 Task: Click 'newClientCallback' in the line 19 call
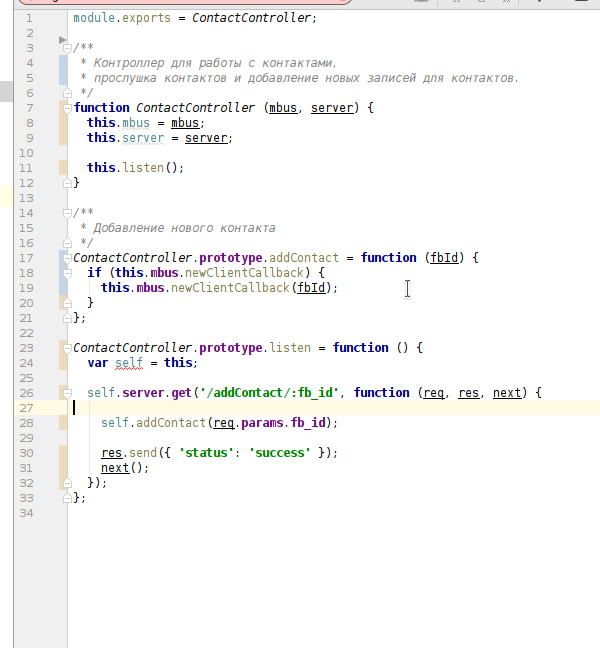(x=230, y=288)
